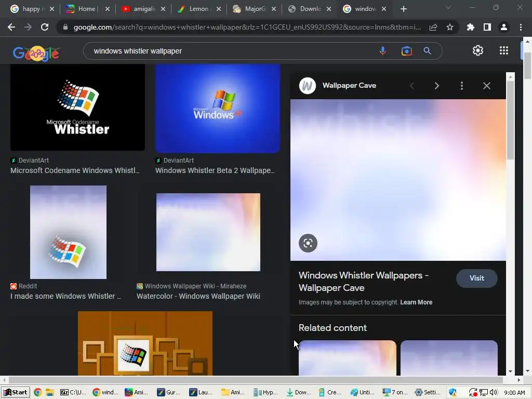Image resolution: width=532 pixels, height=399 pixels.
Task: Open the Reddit Whistler logo thumbnail
Action: (x=68, y=232)
